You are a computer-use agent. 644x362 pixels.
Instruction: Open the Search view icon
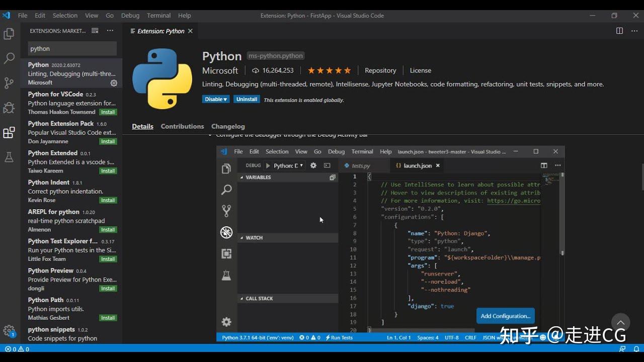tap(9, 58)
